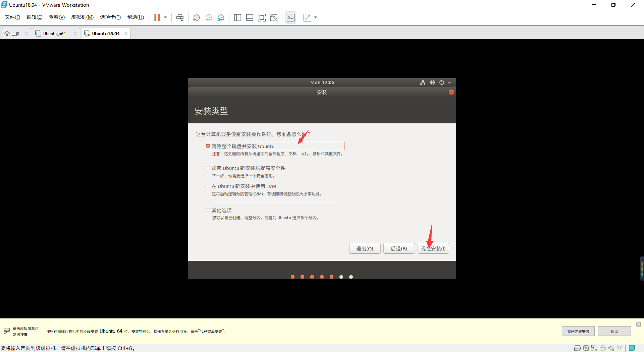Open the 文件(F) menu
644x352 pixels.
[x=12, y=17]
